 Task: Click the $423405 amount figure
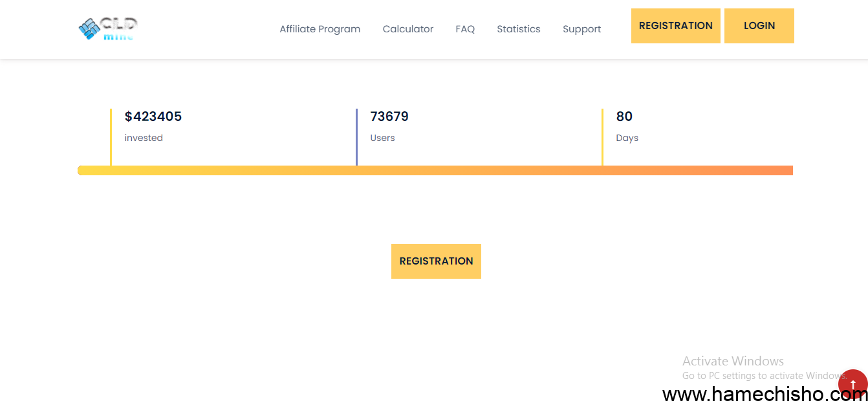tap(153, 116)
